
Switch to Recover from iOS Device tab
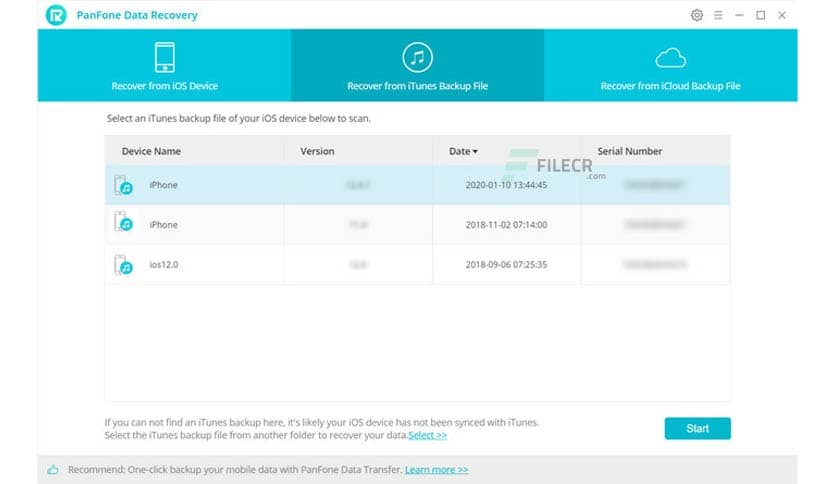[164, 65]
